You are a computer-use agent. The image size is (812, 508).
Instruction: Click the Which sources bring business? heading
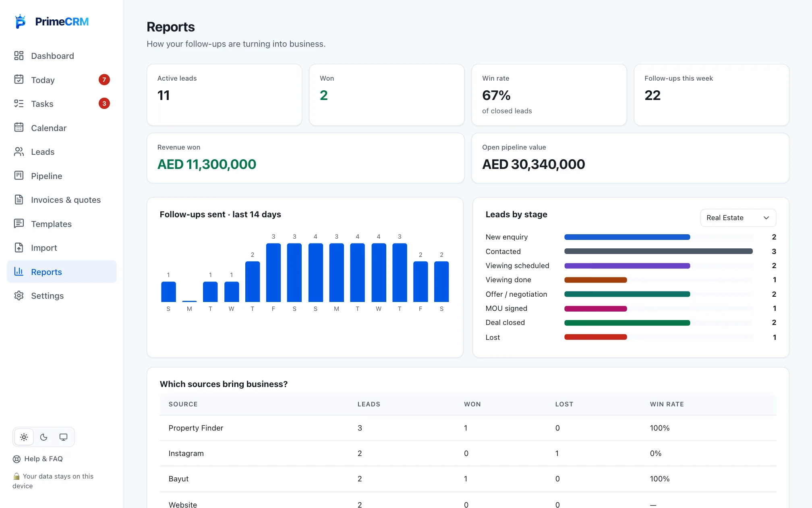pos(224,384)
